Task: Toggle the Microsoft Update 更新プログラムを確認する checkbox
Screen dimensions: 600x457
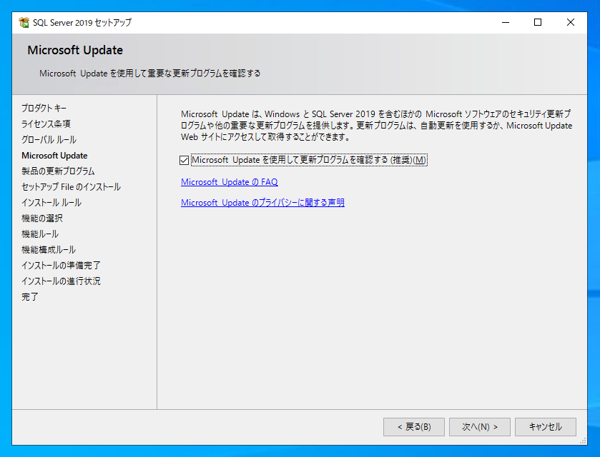Action: [x=184, y=160]
